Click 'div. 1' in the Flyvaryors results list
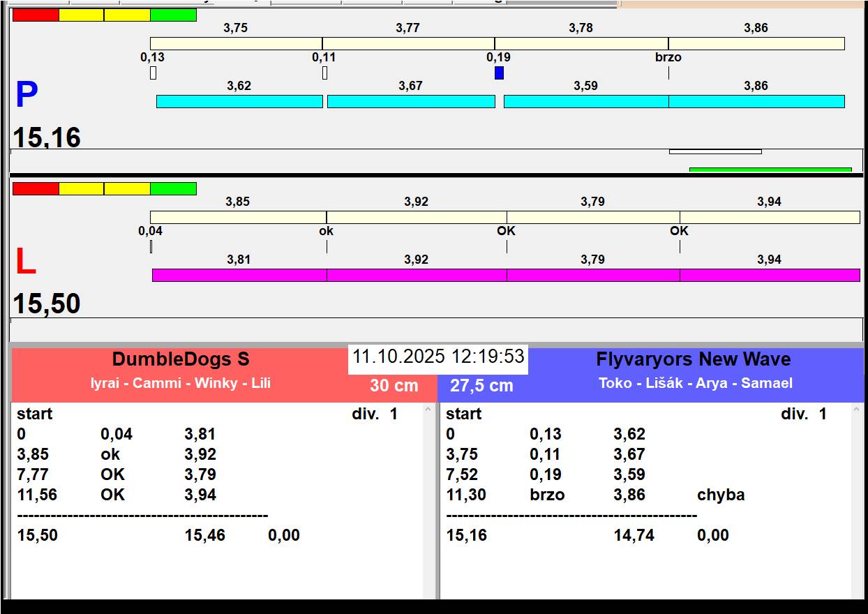Image resolution: width=868 pixels, height=614 pixels. [804, 414]
